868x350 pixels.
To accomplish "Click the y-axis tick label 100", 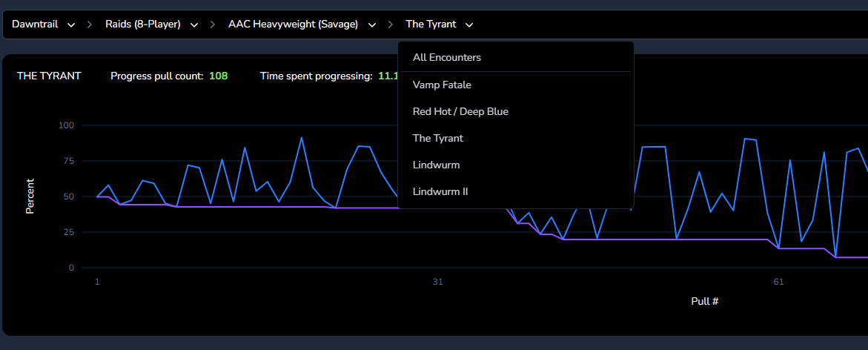I will click(x=66, y=125).
